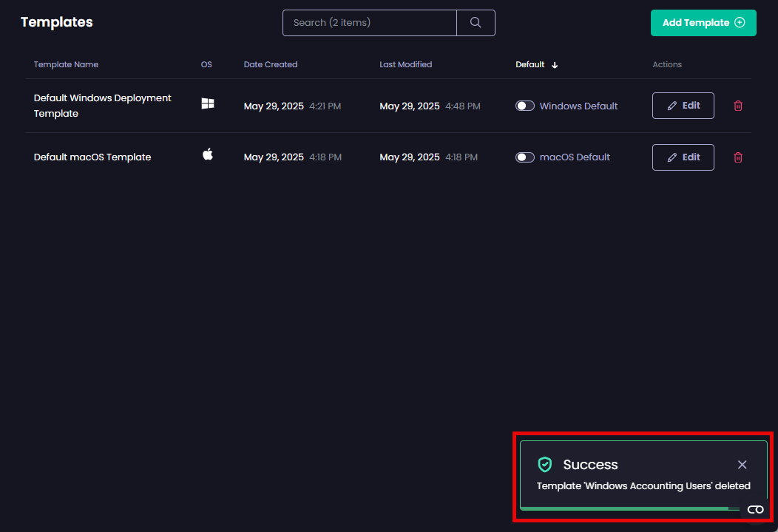The width and height of the screenshot is (778, 532).
Task: Delete the Default macOS Template
Action: pyautogui.click(x=737, y=157)
